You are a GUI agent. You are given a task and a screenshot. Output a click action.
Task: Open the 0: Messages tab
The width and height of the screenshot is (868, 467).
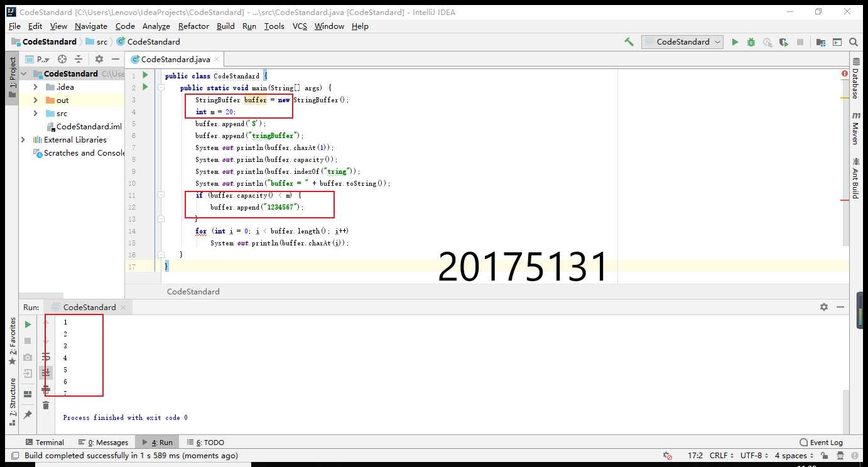(103, 443)
